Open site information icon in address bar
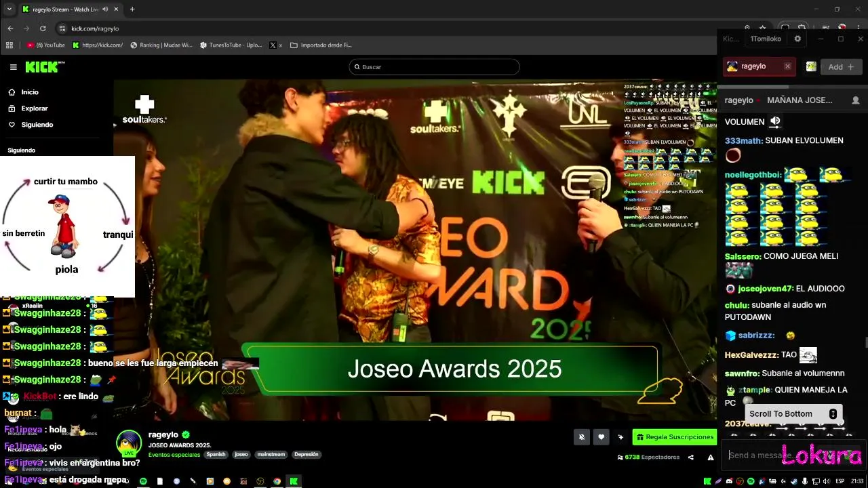Screen dimensions: 868x488 coord(62,28)
